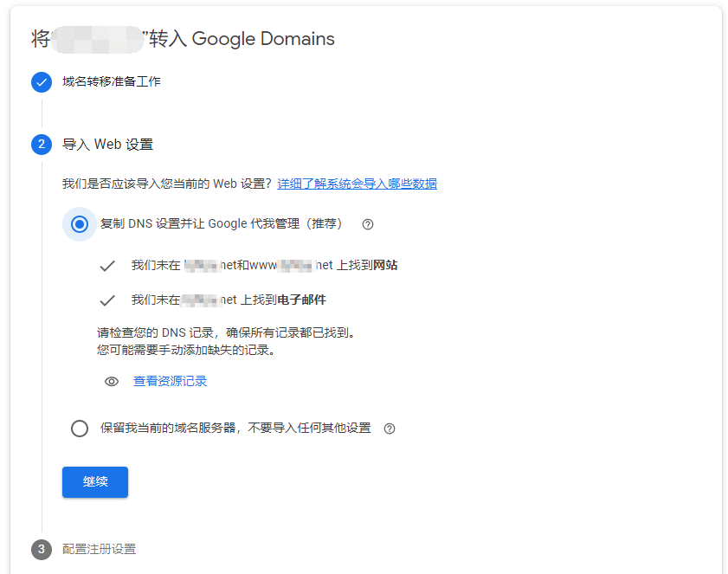Click the 保留我当前的域名服务器 option label text
This screenshot has width=728, height=574.
click(235, 429)
